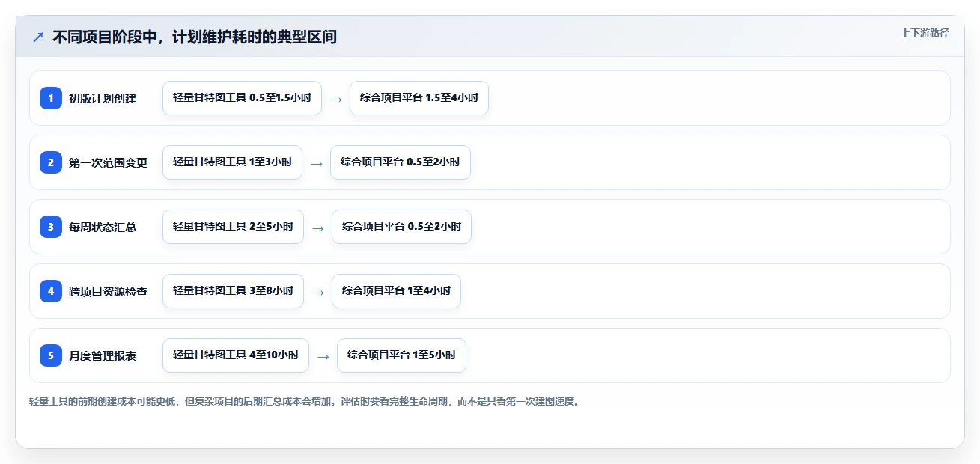This screenshot has width=980, height=464.
Task: Click the arrow between chips in 月度管理报表 row
Action: [x=323, y=356]
